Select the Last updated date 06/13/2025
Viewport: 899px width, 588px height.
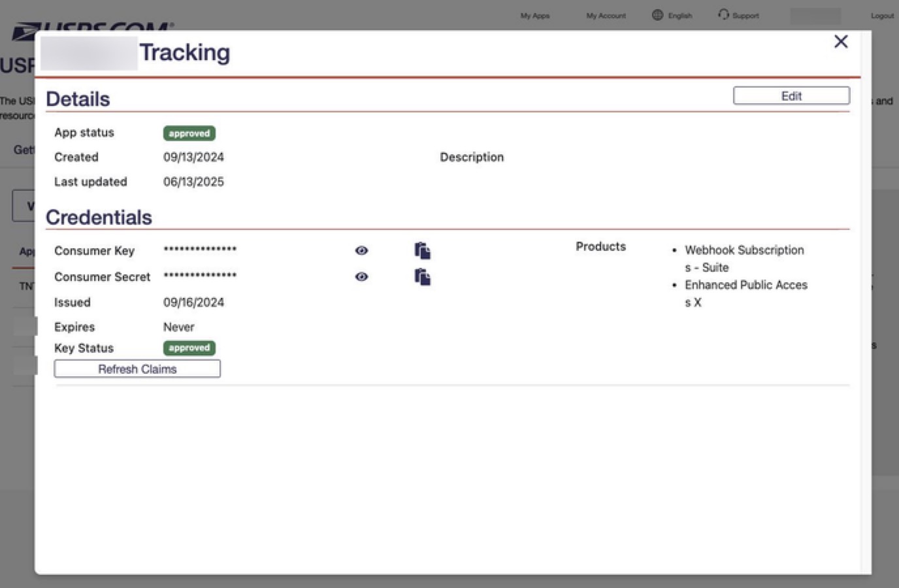[x=193, y=182]
